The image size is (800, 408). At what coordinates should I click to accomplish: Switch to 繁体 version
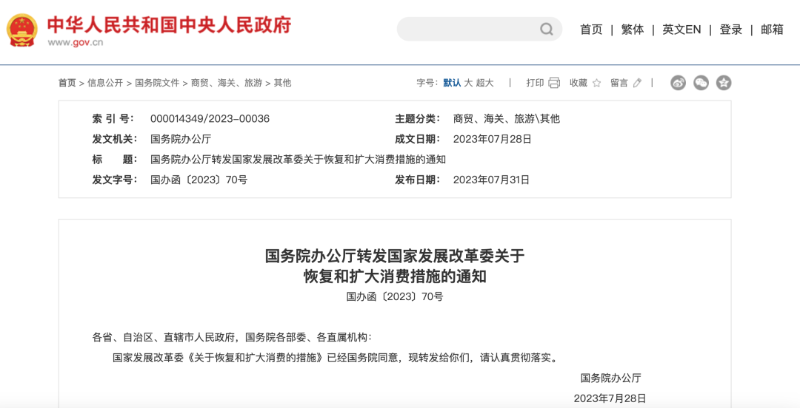coord(633,30)
